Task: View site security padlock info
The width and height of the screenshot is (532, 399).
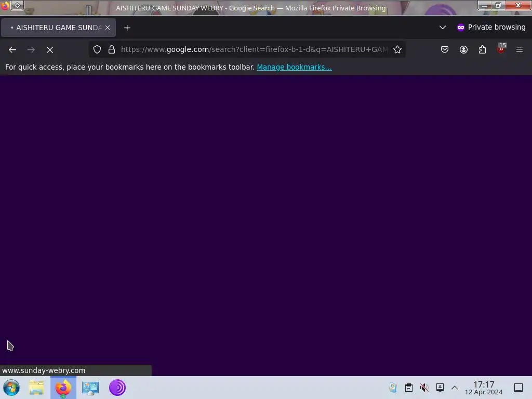Action: [112, 49]
